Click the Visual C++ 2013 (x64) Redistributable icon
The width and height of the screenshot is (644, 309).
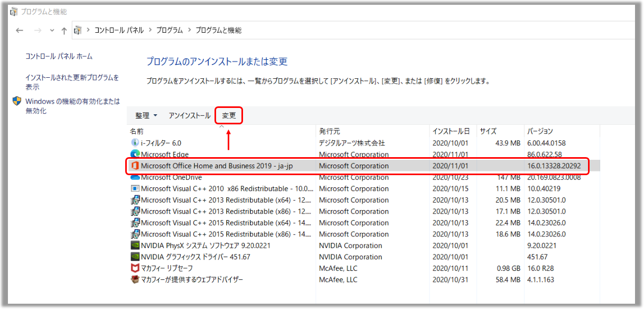pos(135,200)
